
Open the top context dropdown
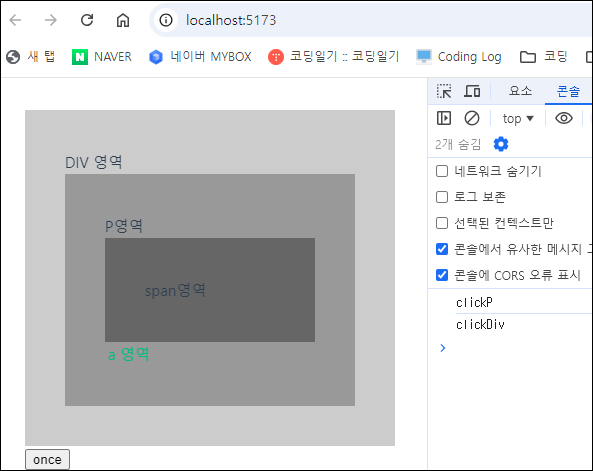tap(518, 118)
